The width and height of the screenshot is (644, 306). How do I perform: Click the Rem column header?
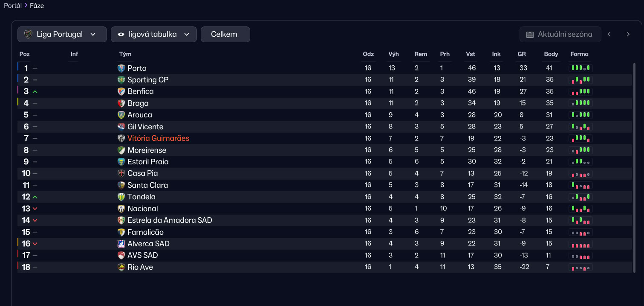click(421, 54)
